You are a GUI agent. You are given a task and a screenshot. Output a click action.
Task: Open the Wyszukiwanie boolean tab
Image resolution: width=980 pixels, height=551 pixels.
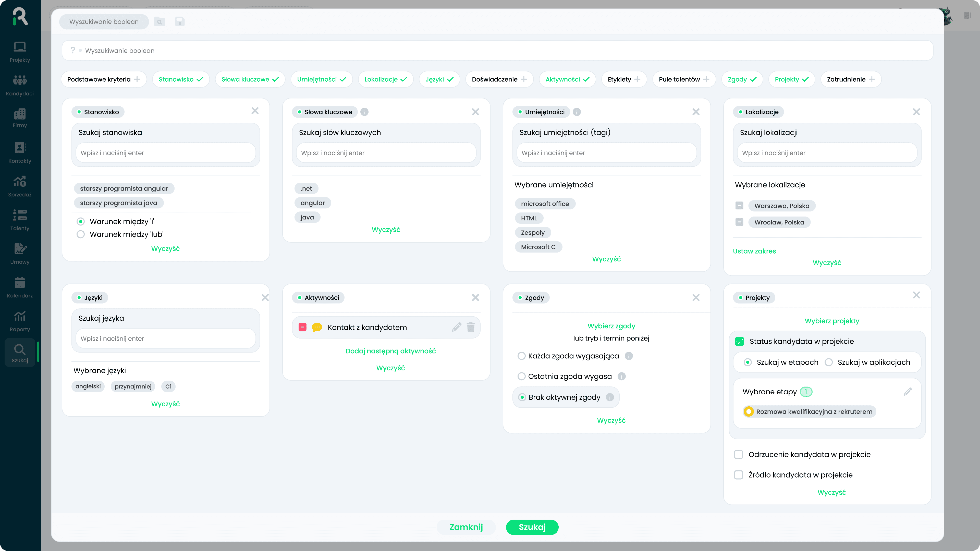pyautogui.click(x=104, y=22)
